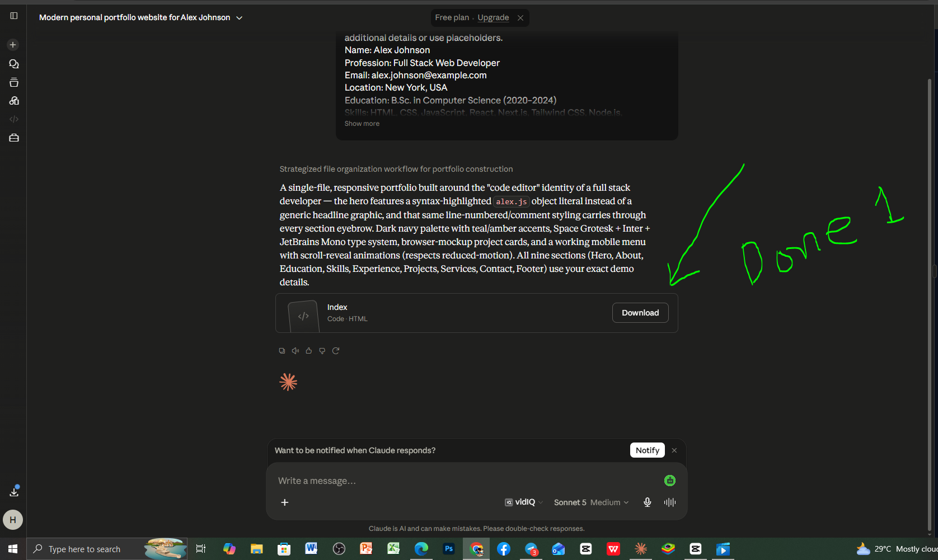Open the Sonnet 5 Medium model selector
Viewport: 938px width, 560px height.
[591, 502]
